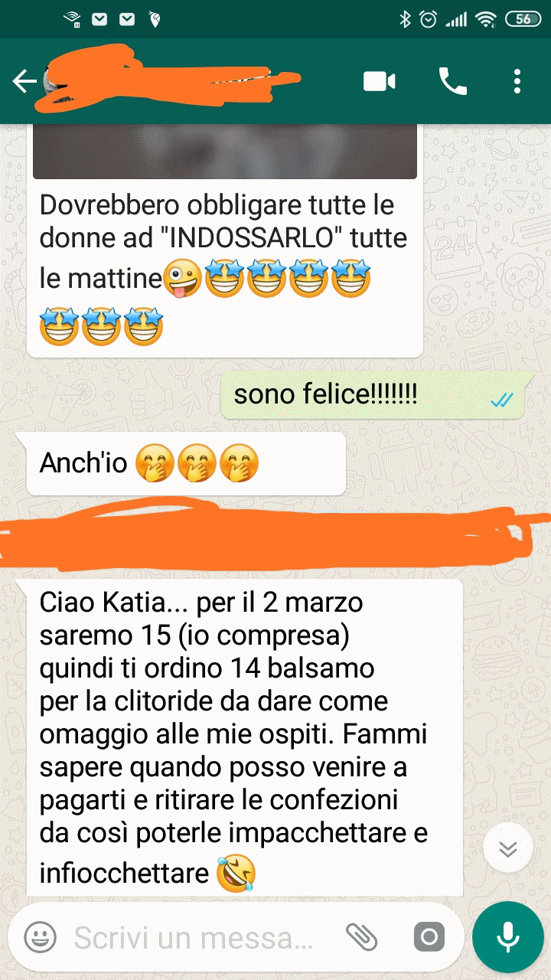The height and width of the screenshot is (980, 551).
Task: Tap the battery indicator in the status bar
Action: [x=523, y=19]
